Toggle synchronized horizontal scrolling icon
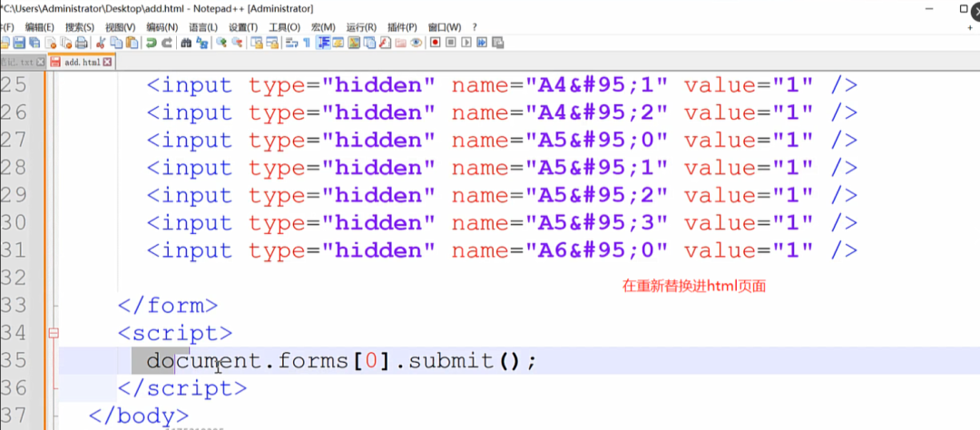The image size is (980, 430). coord(272,43)
